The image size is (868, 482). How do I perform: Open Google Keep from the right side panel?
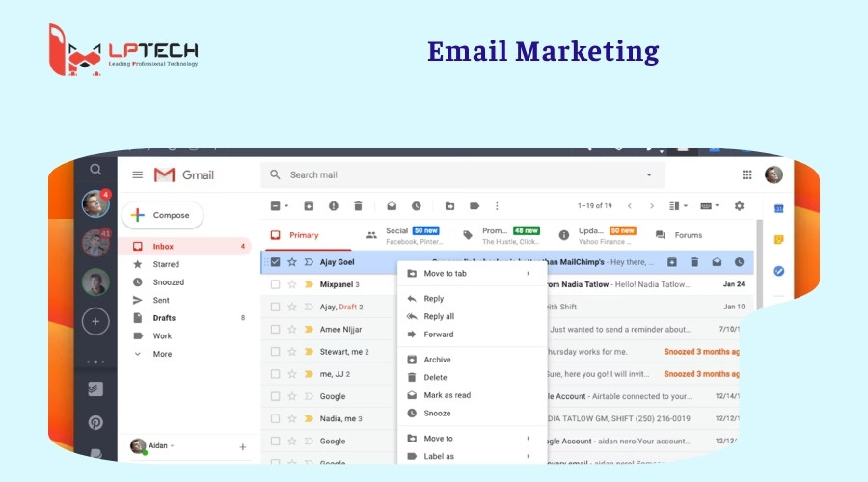coord(779,240)
